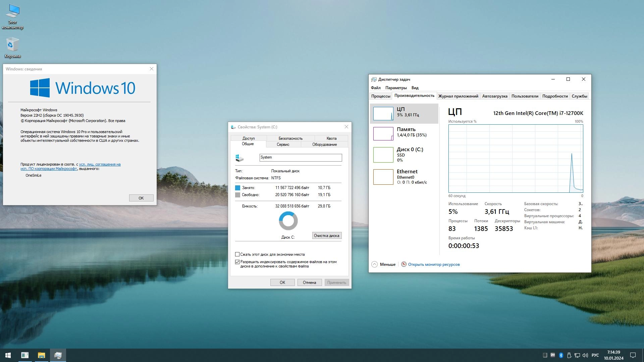Open the This Computer desktop icon
The width and height of the screenshot is (644, 362).
(12, 12)
